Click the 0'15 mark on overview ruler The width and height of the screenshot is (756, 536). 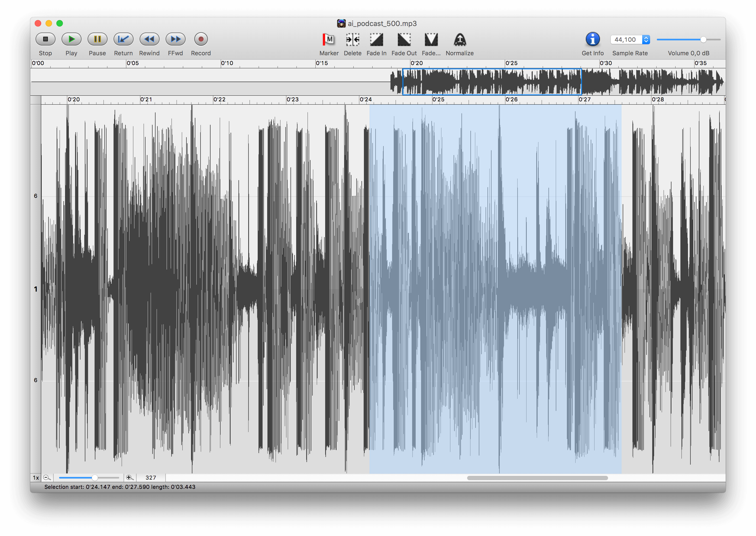click(322, 63)
